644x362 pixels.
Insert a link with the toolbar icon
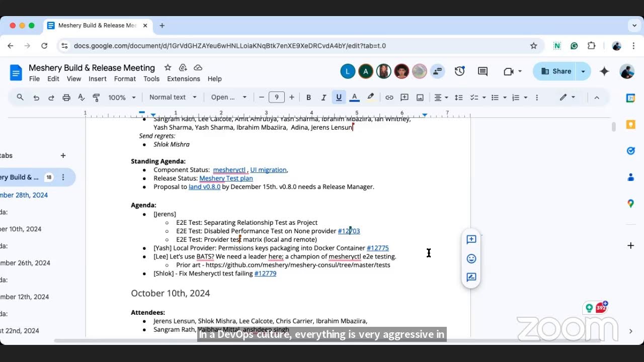(389, 98)
